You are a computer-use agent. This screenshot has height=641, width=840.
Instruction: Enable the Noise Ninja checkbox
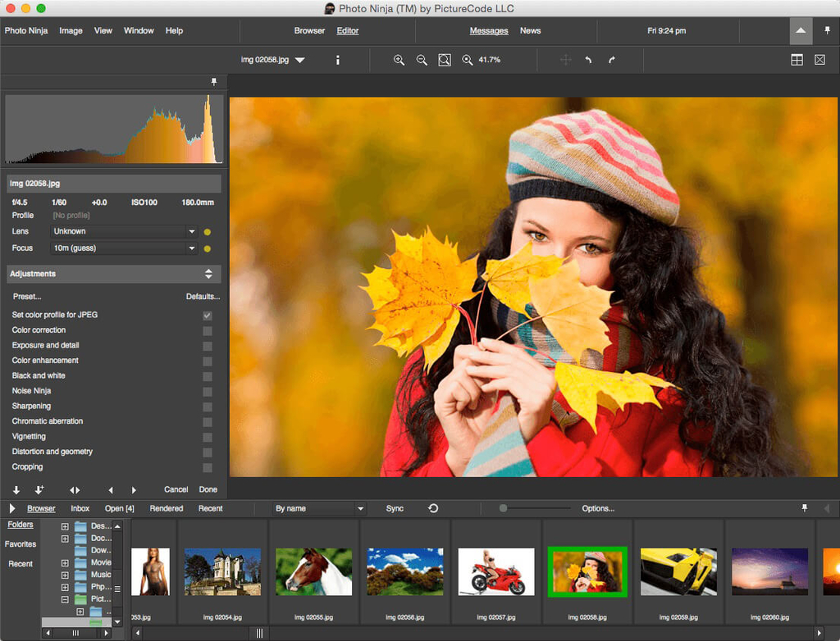208,392
